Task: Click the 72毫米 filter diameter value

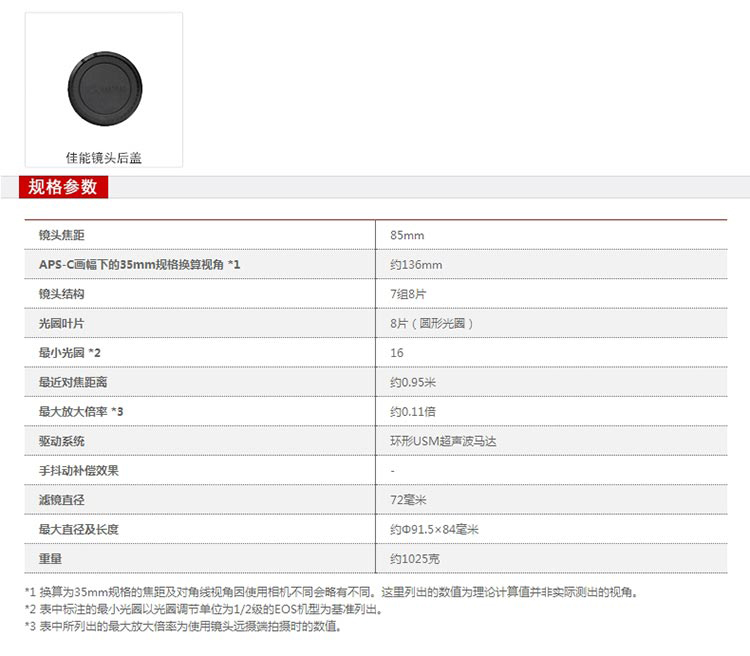Action: click(x=408, y=500)
